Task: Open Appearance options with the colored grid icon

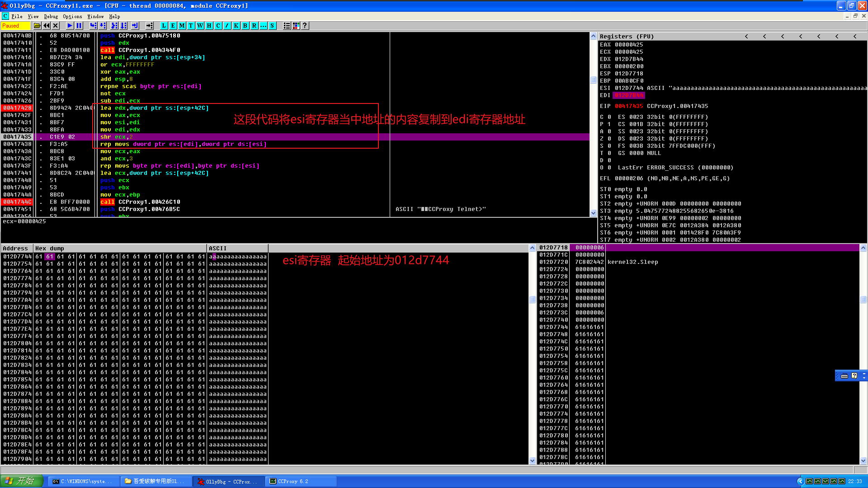Action: pos(296,26)
